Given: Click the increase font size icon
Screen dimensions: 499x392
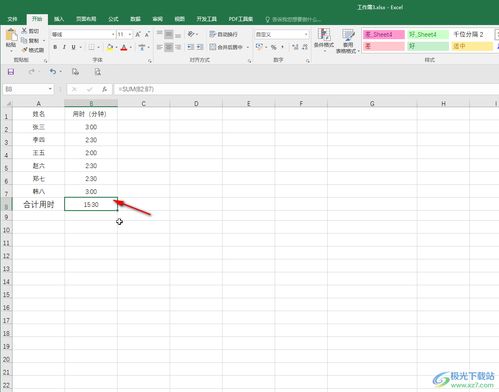Looking at the screenshot, I should pyautogui.click(x=138, y=34).
